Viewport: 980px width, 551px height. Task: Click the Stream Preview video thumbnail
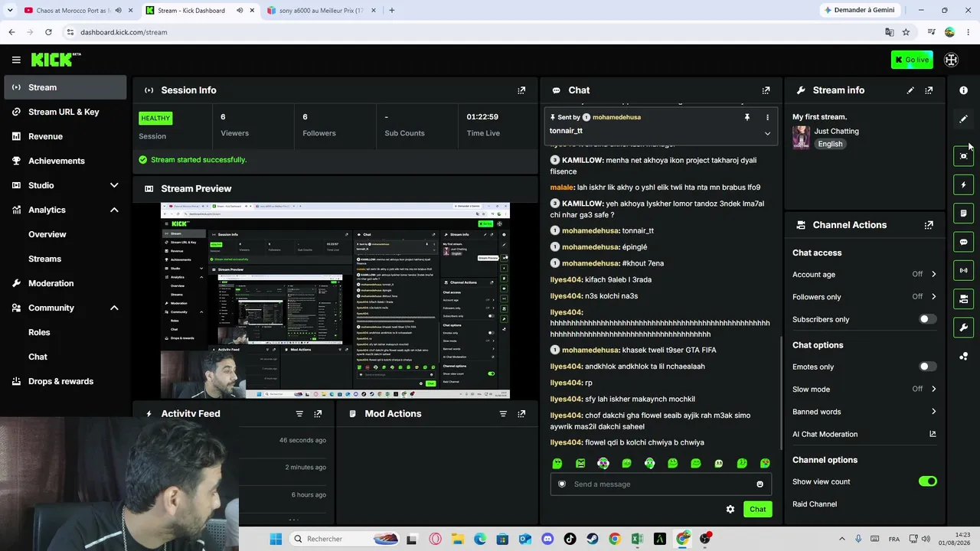[335, 301]
